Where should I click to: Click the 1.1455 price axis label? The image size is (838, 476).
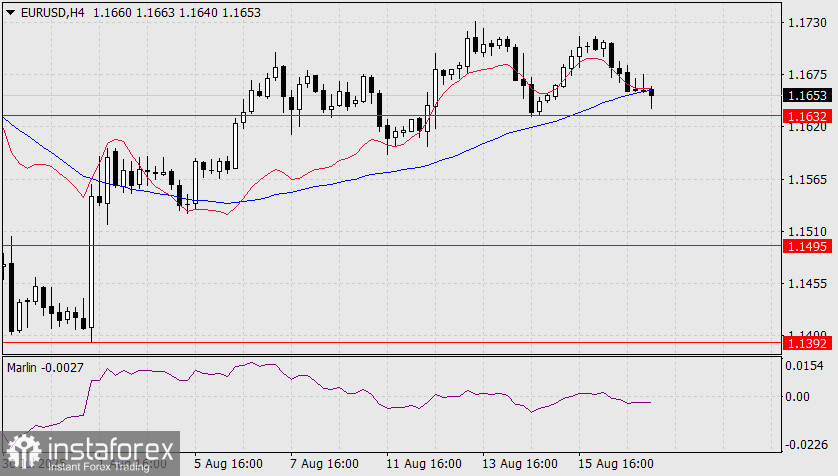point(808,284)
